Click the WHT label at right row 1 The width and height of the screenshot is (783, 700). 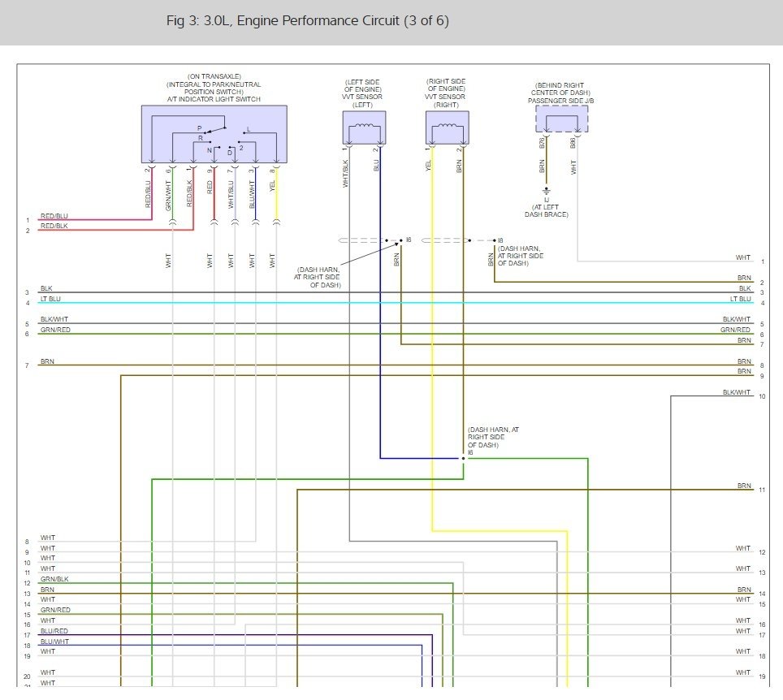[743, 257]
